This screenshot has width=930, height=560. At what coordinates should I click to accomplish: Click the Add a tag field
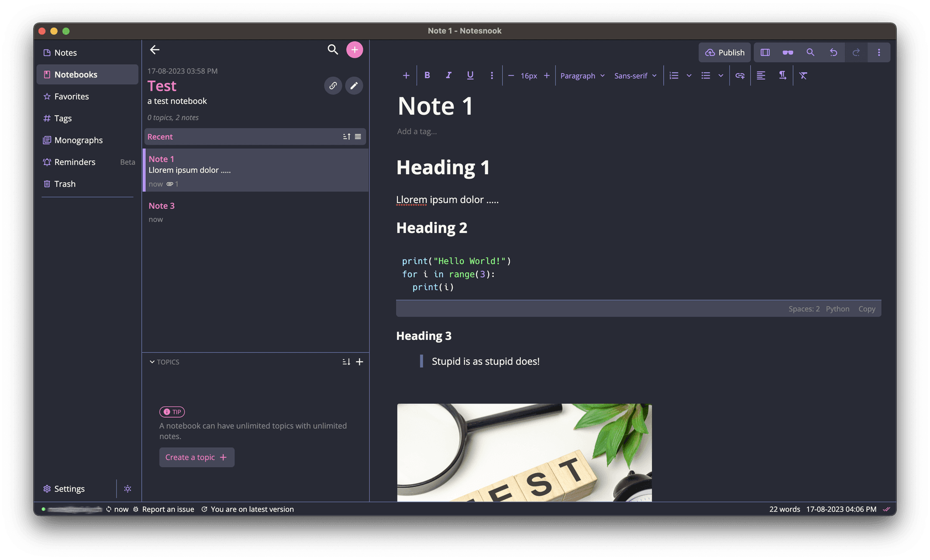pos(417,132)
